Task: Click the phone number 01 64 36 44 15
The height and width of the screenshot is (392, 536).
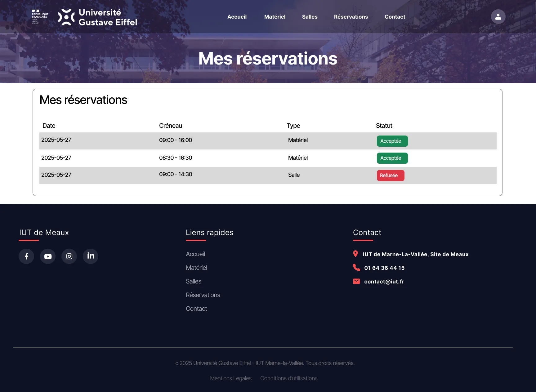Action: click(x=384, y=268)
